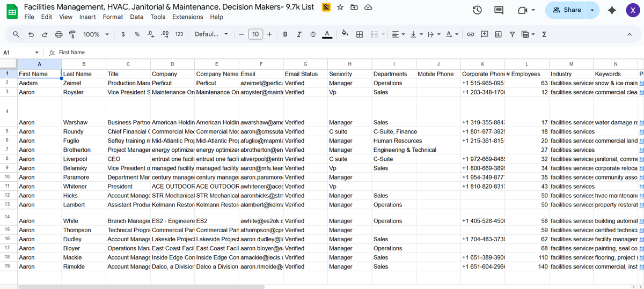Open the Gemini sparkle assistant

(611, 10)
